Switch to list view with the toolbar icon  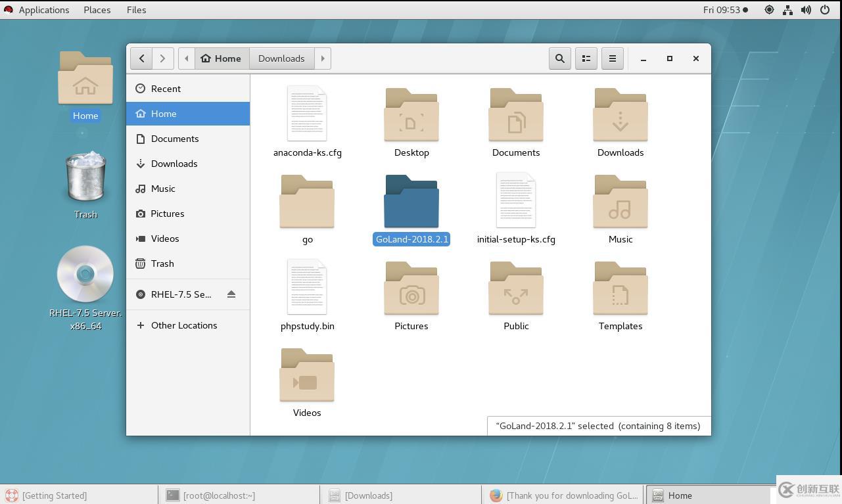[x=586, y=58]
